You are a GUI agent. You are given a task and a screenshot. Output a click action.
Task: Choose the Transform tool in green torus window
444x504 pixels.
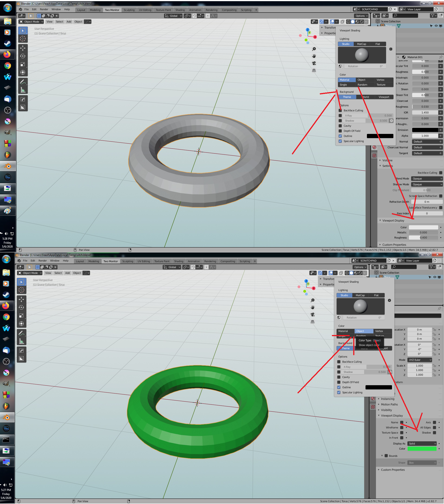point(21,324)
